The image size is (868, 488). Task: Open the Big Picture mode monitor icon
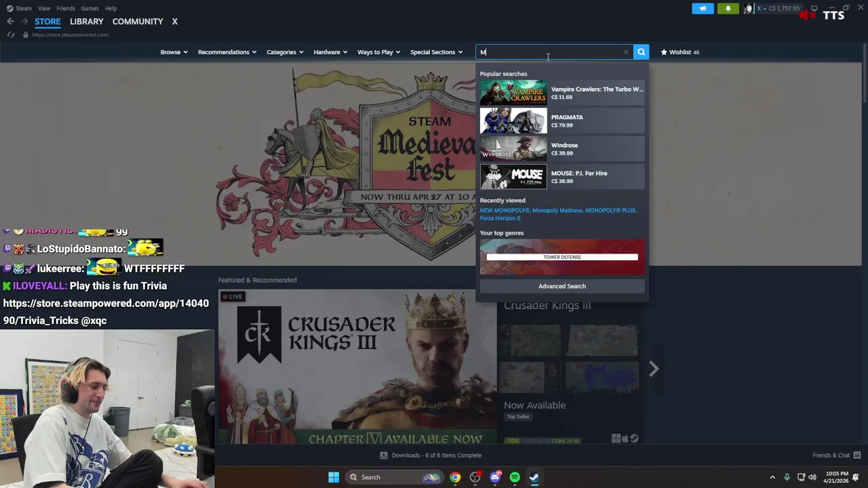tap(814, 8)
